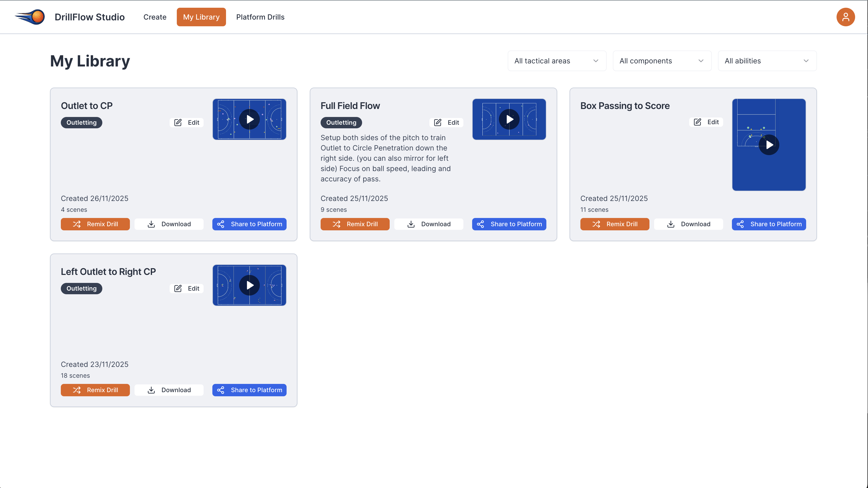Click the My Library page heading
868x488 pixels.
click(90, 61)
